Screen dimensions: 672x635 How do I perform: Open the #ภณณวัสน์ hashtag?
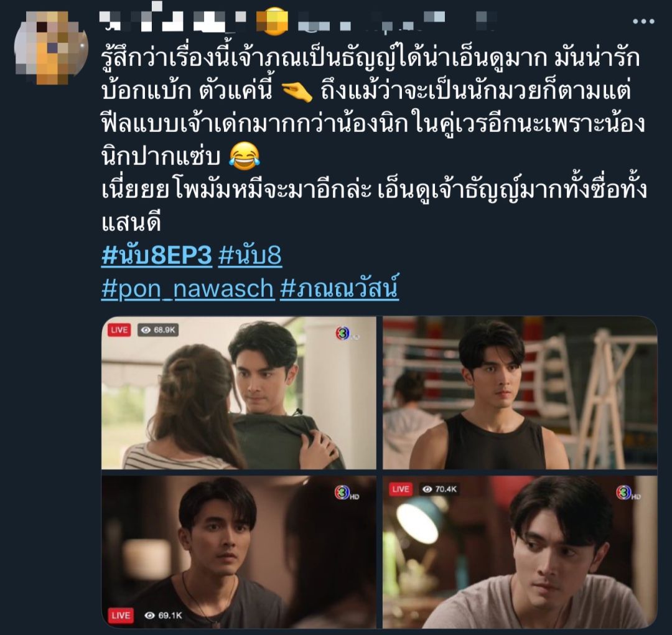pos(340,287)
